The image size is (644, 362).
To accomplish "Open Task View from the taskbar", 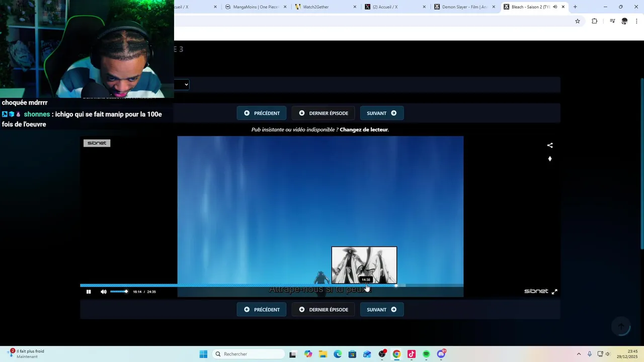I will coord(292,354).
